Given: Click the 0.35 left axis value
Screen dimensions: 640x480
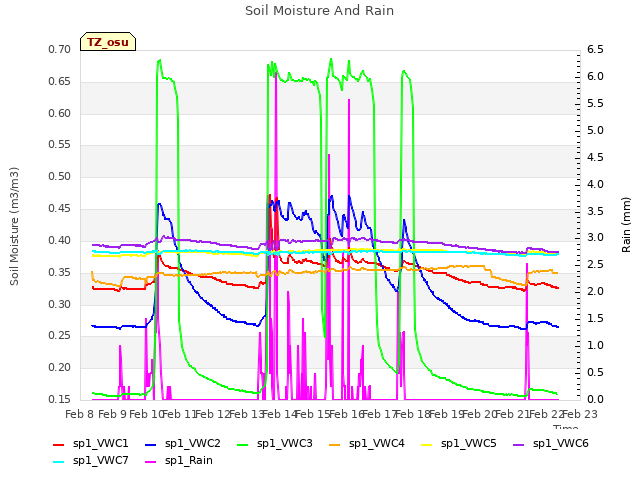Looking at the screenshot, I should click(x=60, y=272).
